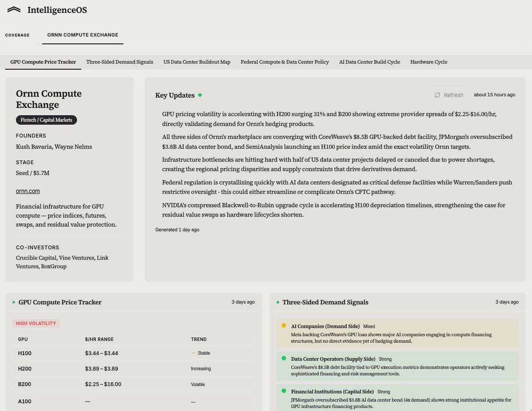Open Federal Compute & Data Center Policy tab
This screenshot has width=532, height=411.
click(x=285, y=62)
